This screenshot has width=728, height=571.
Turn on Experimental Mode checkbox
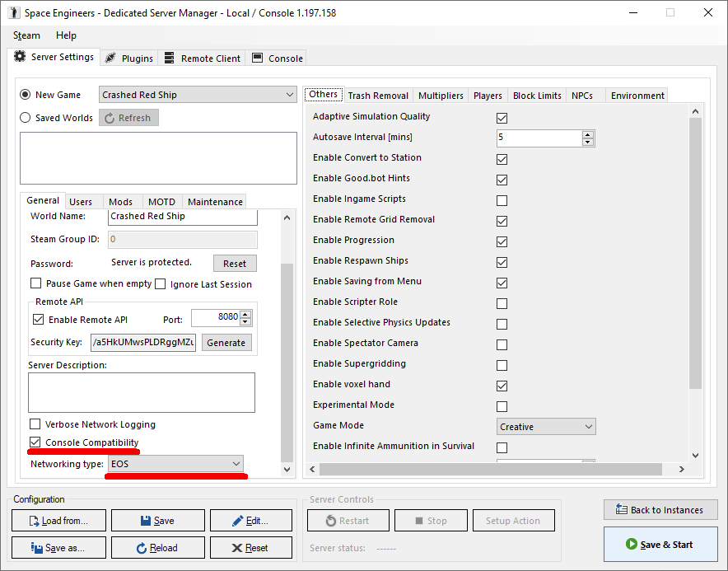click(x=502, y=406)
